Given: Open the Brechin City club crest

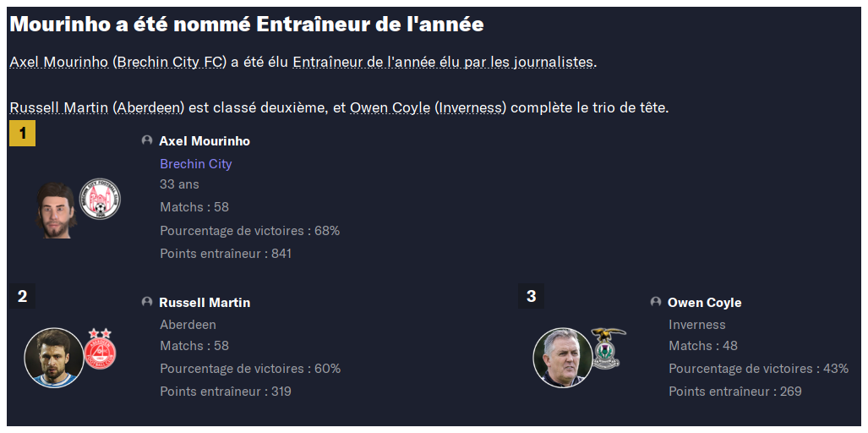Looking at the screenshot, I should [x=101, y=199].
